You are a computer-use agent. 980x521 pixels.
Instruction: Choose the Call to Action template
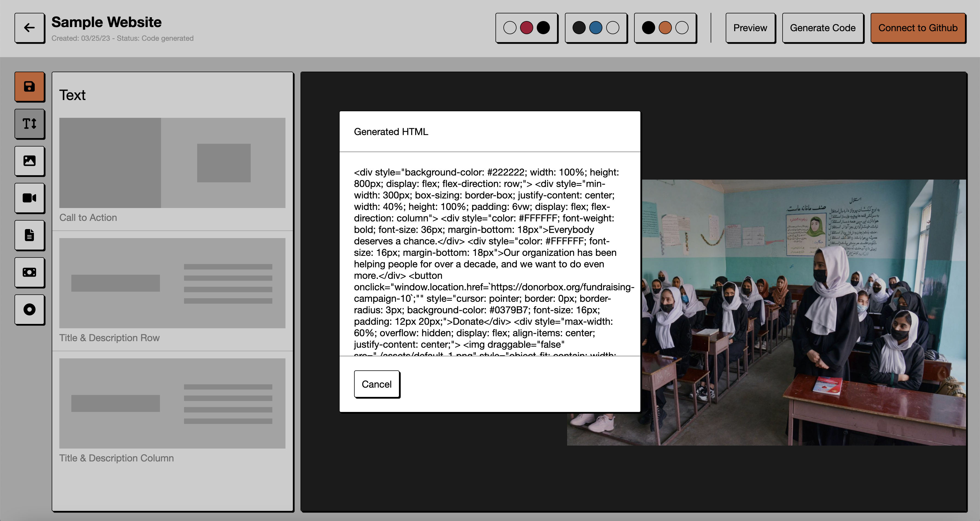pos(172,163)
